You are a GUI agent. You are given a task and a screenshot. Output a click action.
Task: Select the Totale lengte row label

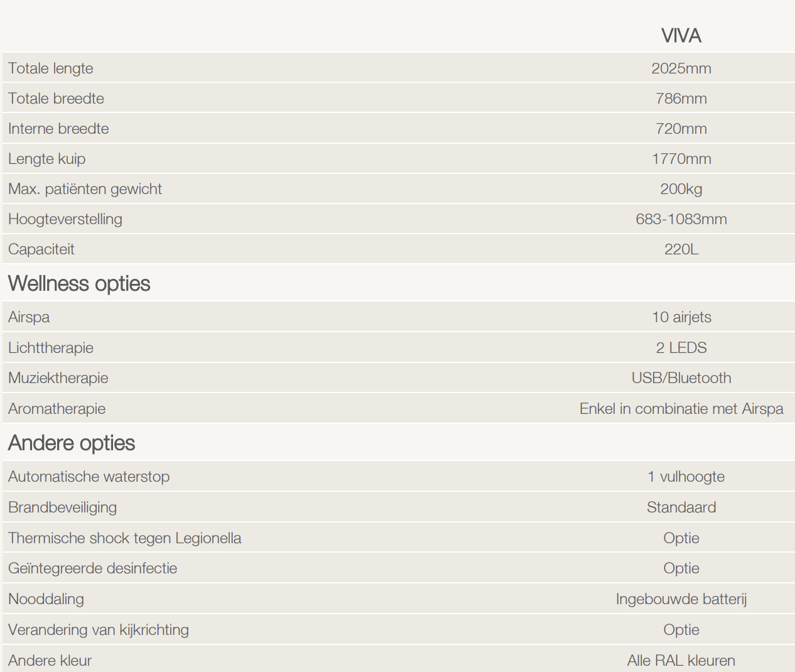(x=51, y=68)
